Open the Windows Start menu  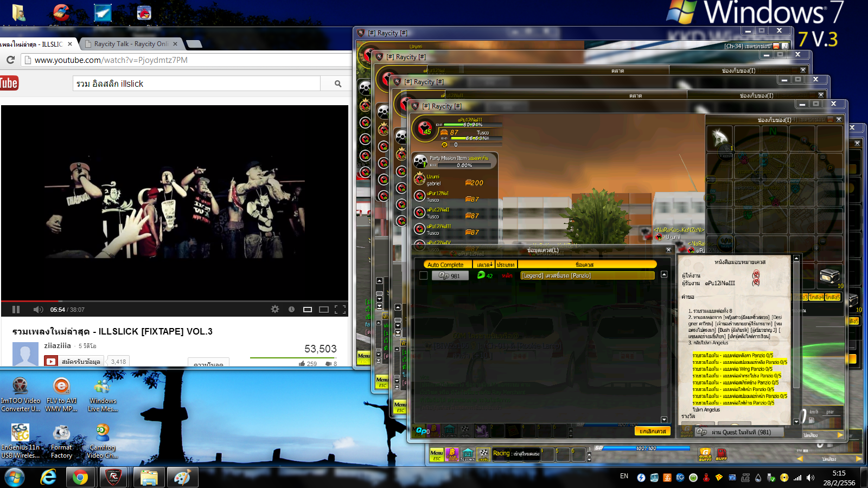pos(15,478)
